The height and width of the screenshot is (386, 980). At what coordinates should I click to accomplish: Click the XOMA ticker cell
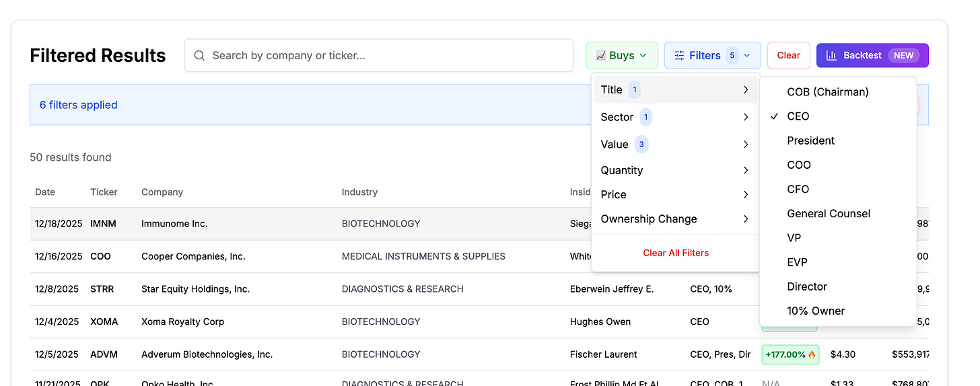coord(104,321)
